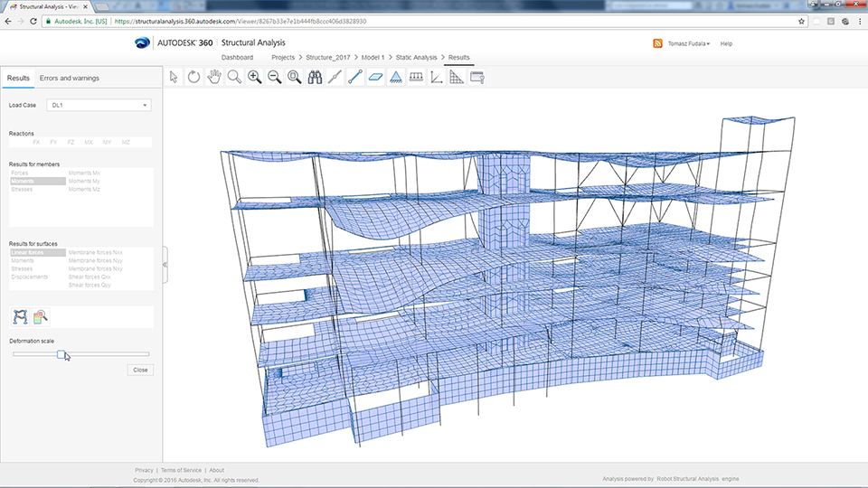Click the zoom out magnifier
The image size is (868, 488).
(274, 78)
